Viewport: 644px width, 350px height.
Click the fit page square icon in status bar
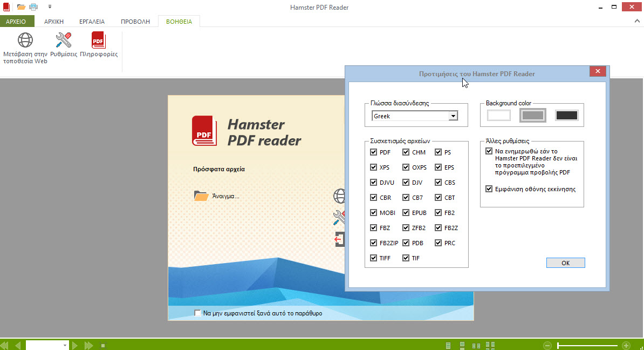click(x=103, y=346)
